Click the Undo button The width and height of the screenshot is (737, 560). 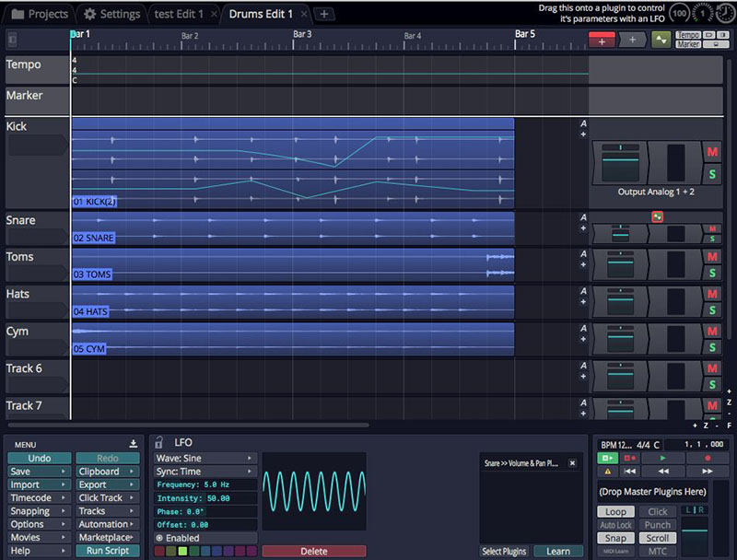coord(39,458)
